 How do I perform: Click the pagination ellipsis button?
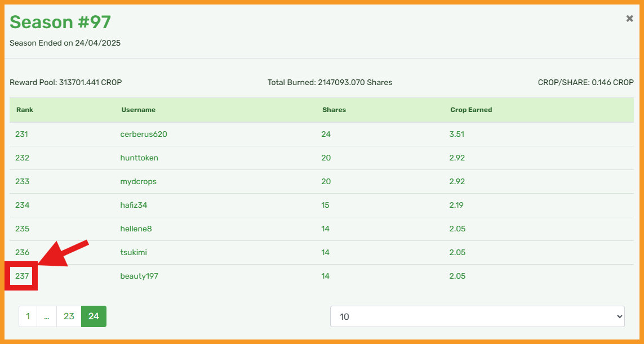tap(47, 316)
